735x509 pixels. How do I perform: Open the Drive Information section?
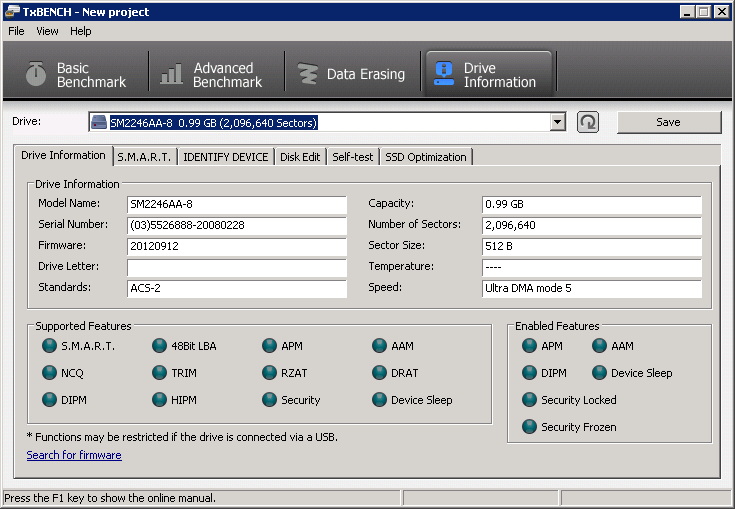tap(488, 75)
